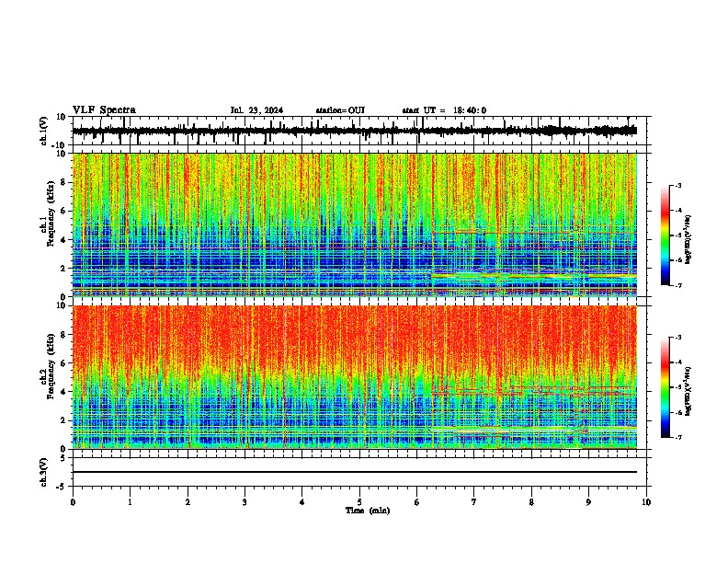Screen dimensions: 728x563
Task: Click the "4" time axis tick label
Action: (302, 502)
